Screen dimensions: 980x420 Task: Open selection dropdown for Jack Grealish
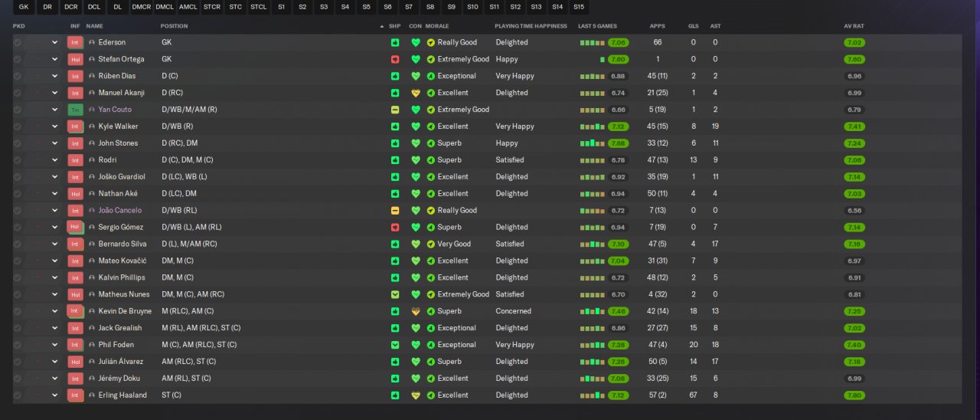(54, 328)
